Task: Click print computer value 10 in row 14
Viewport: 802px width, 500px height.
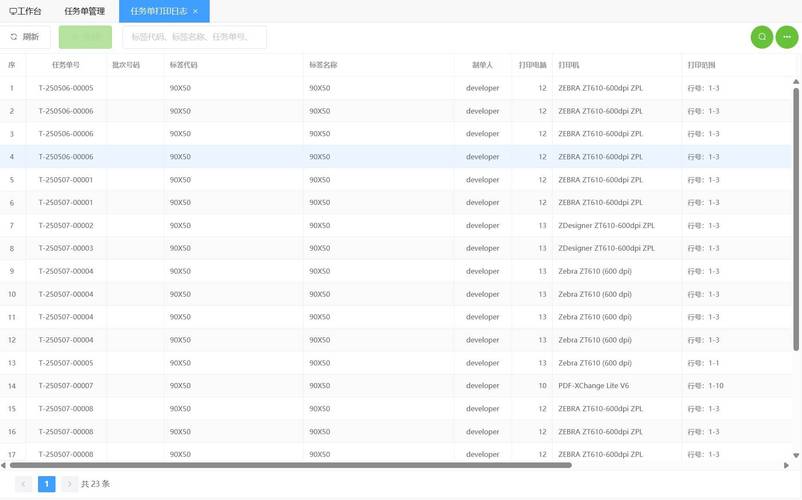Action: (542, 386)
